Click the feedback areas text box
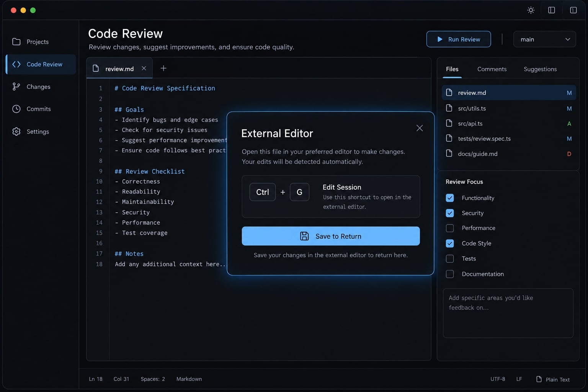The height and width of the screenshot is (392, 588). click(508, 313)
